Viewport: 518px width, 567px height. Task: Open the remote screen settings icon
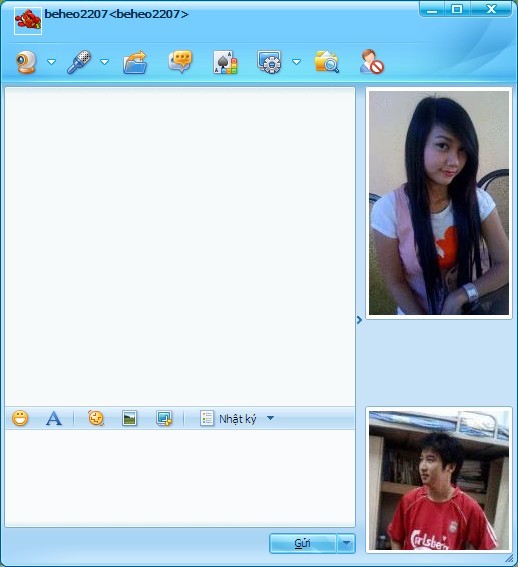(x=269, y=62)
